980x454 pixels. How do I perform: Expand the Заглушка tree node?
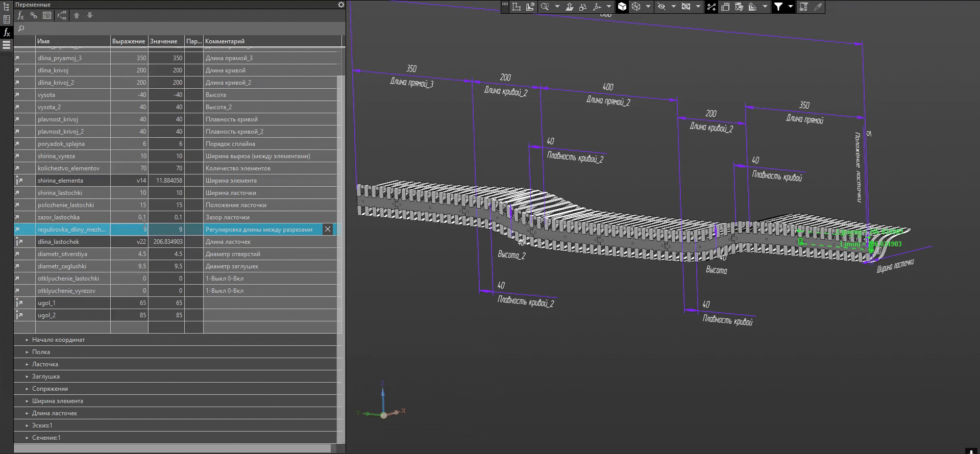[x=27, y=376]
